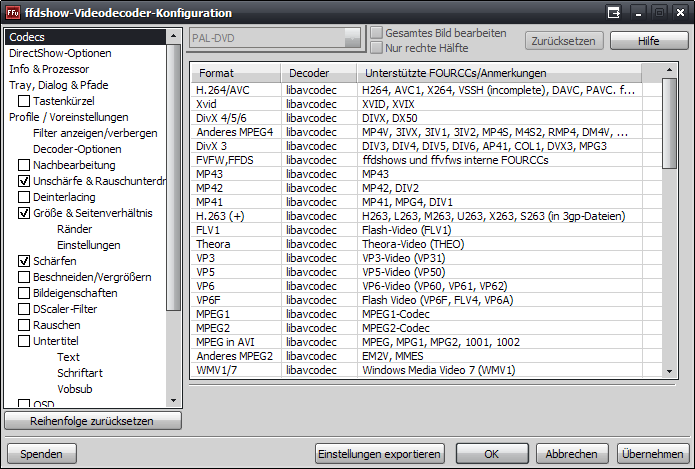Image resolution: width=695 pixels, height=469 pixels.
Task: Enable the Bildeigenschaften checkbox
Action: coord(24,293)
